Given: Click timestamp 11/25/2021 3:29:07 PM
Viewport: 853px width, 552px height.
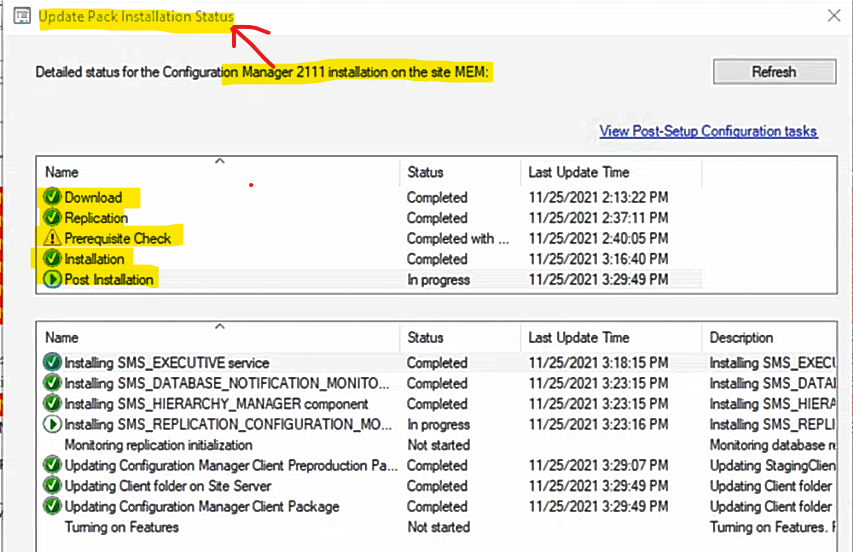Looking at the screenshot, I should tap(598, 466).
